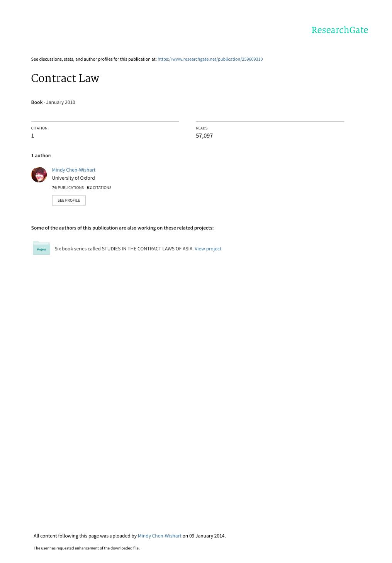Click Mindy Chen-Wishart's profile photo
Viewport: 392px width, 563px height.
pos(39,175)
